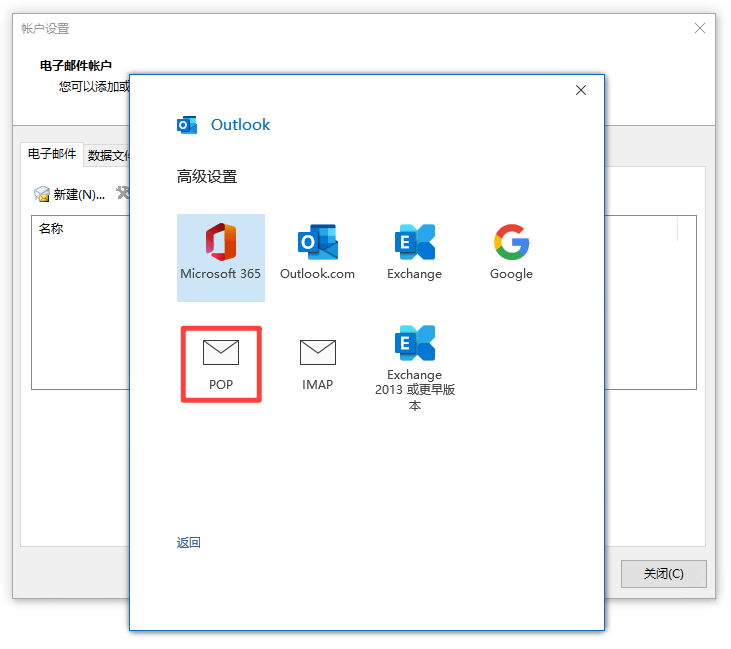Switch to the 电子邮件 tab
This screenshot has width=731, height=649.
(x=52, y=154)
